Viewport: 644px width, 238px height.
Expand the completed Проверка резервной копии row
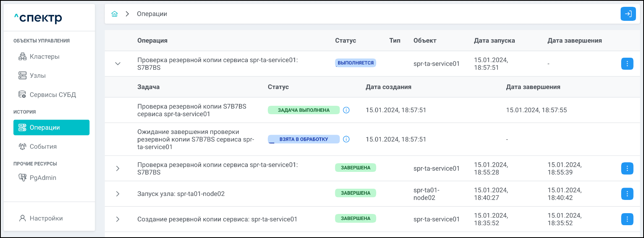tap(118, 169)
